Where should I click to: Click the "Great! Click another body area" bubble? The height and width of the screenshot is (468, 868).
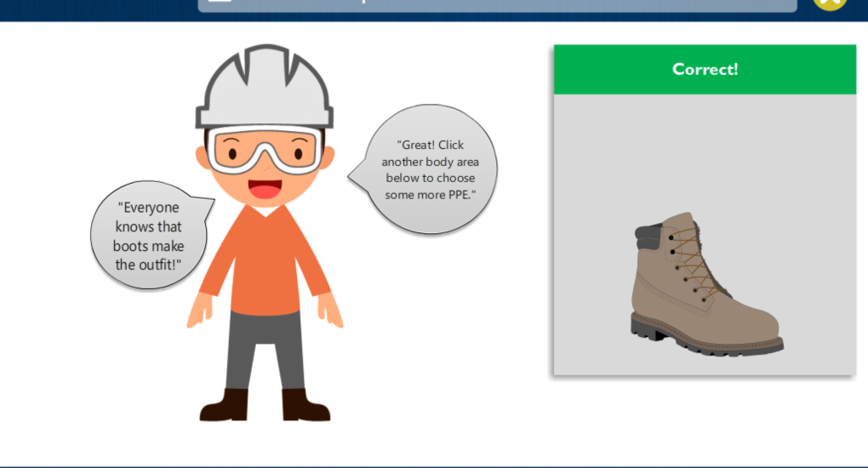click(x=424, y=169)
